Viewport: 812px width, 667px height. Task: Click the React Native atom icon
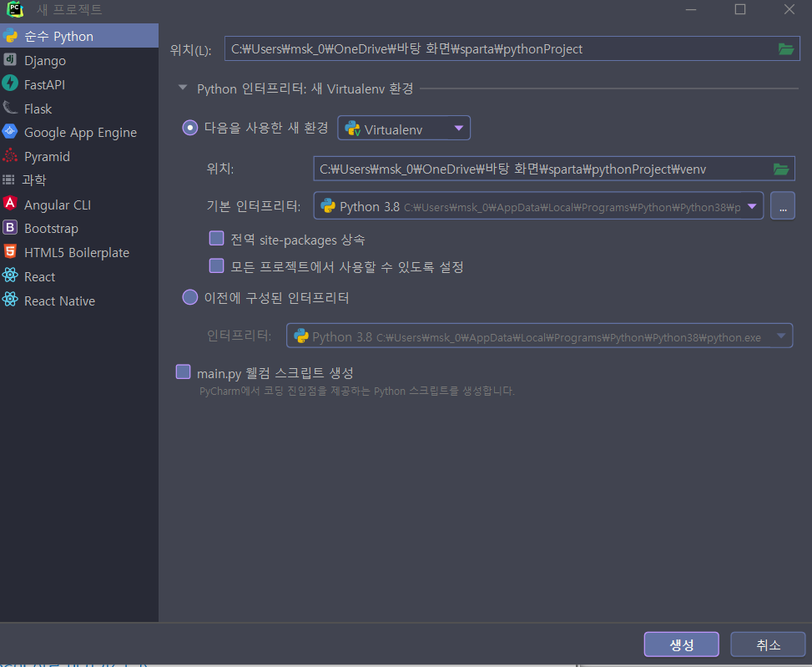(10, 300)
